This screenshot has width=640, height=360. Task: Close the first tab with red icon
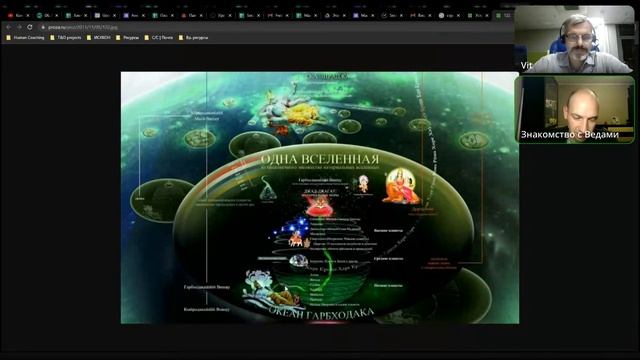point(28,16)
